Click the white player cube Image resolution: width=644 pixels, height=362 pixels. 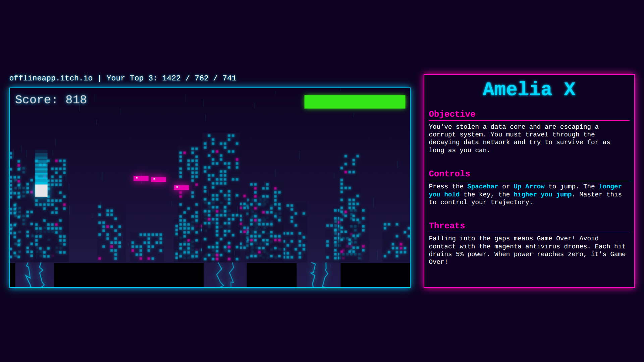41,190
